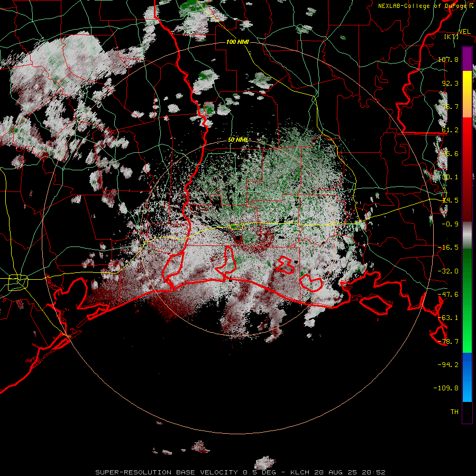Click the [KT] units label

[451, 36]
